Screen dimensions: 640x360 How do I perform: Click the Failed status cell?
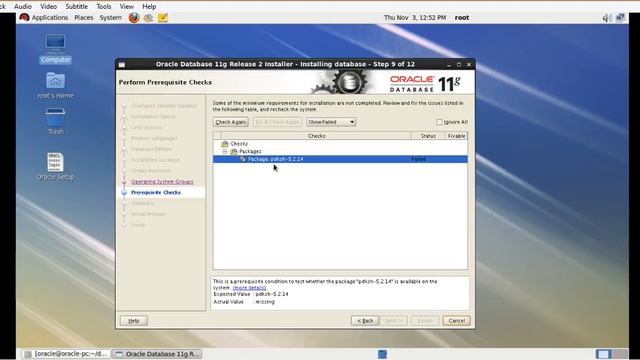click(418, 159)
